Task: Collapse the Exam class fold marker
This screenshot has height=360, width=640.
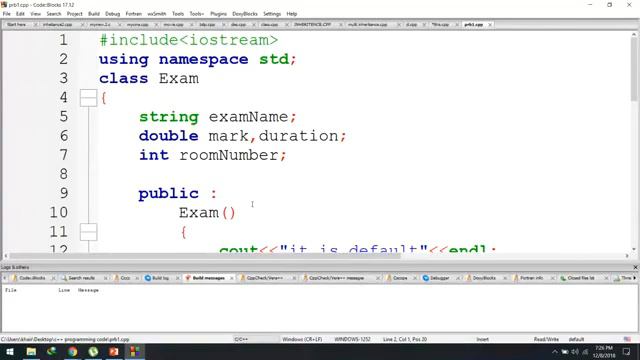Action: coord(88,98)
